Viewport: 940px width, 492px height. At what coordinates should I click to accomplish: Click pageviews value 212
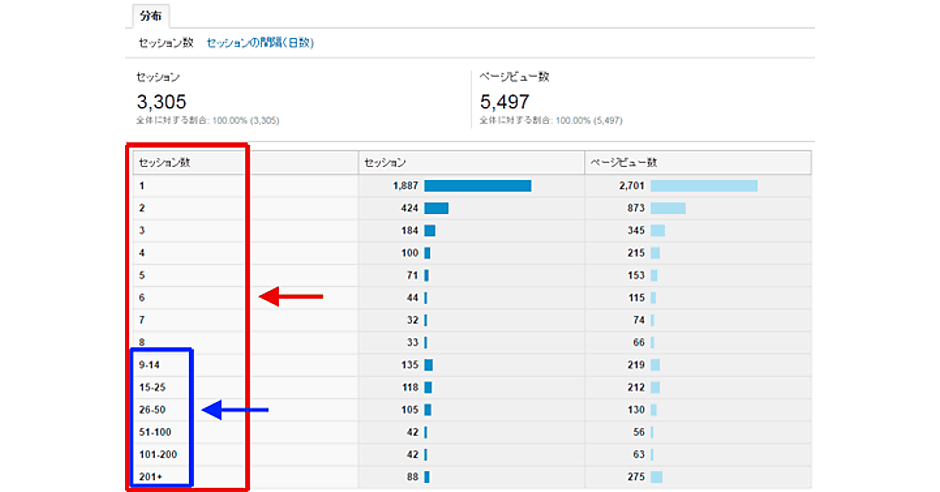[x=636, y=387]
